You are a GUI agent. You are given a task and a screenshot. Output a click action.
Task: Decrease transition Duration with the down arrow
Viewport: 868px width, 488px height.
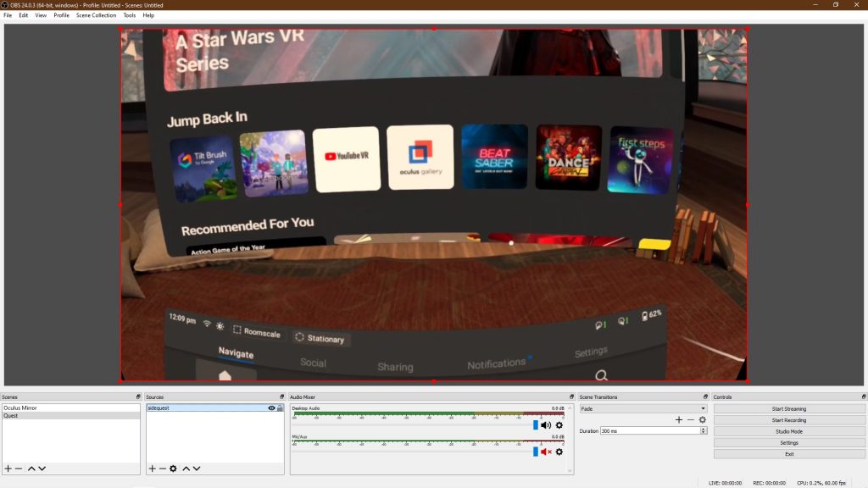point(703,432)
